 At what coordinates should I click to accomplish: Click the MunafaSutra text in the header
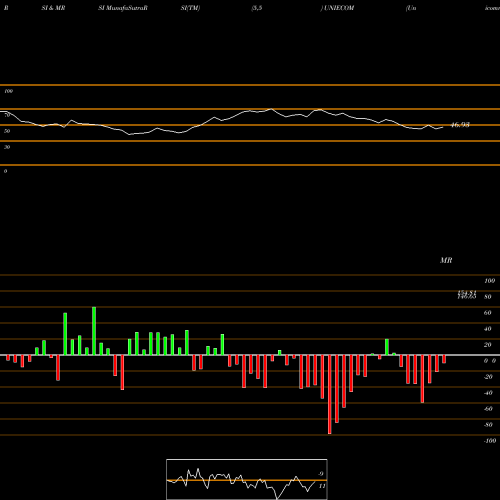pyautogui.click(x=125, y=8)
